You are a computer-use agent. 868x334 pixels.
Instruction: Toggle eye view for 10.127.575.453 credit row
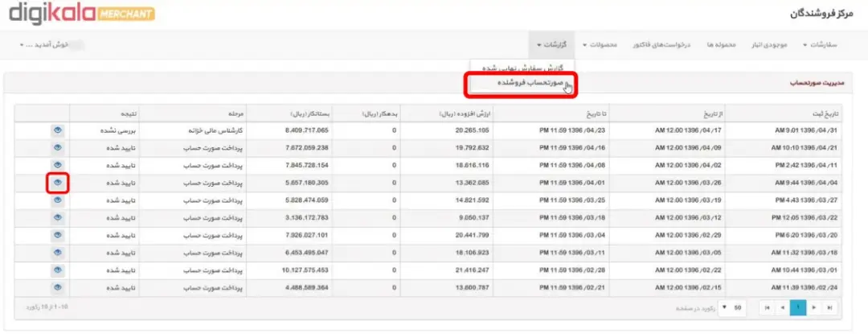coord(58,270)
